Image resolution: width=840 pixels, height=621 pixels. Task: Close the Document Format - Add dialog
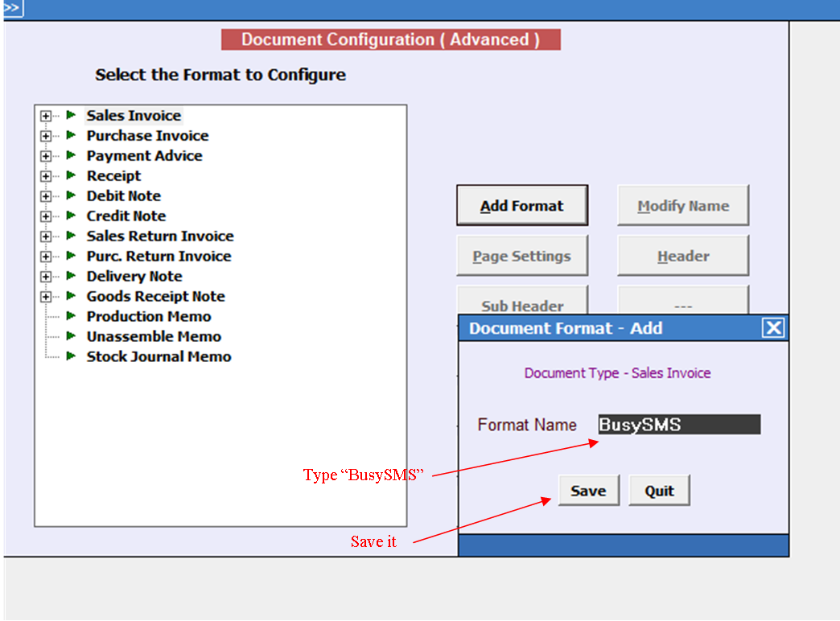point(773,327)
